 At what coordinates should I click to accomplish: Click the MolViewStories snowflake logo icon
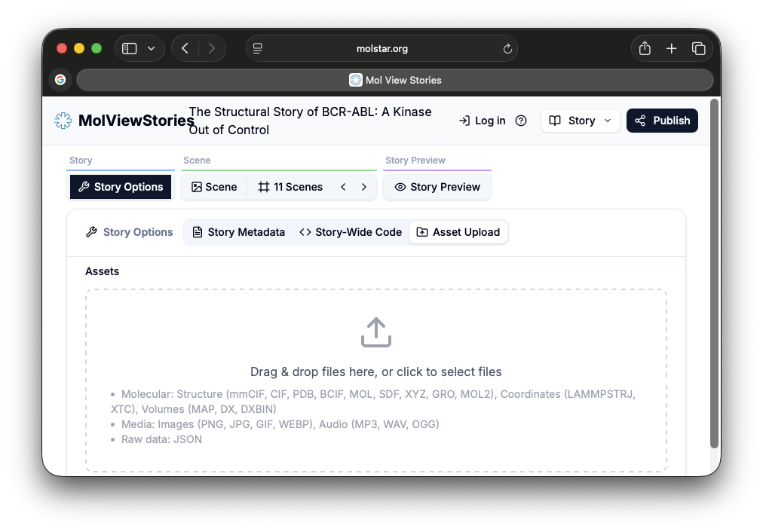click(63, 121)
